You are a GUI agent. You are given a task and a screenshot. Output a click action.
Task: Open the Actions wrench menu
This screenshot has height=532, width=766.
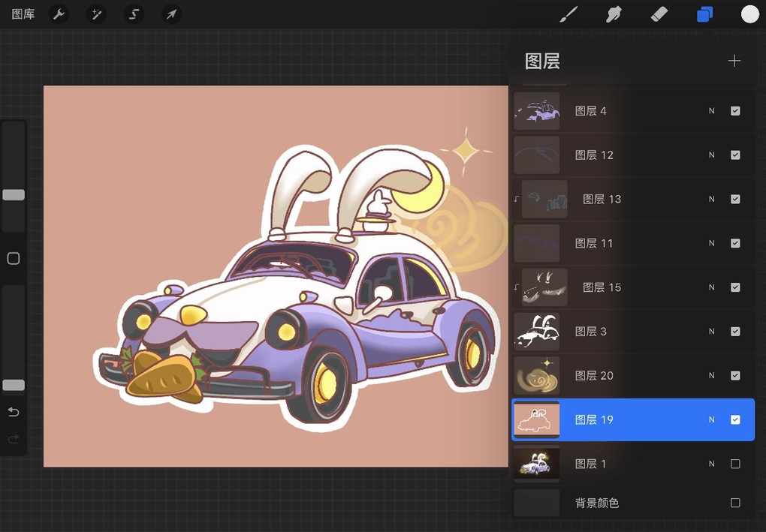pos(59,15)
